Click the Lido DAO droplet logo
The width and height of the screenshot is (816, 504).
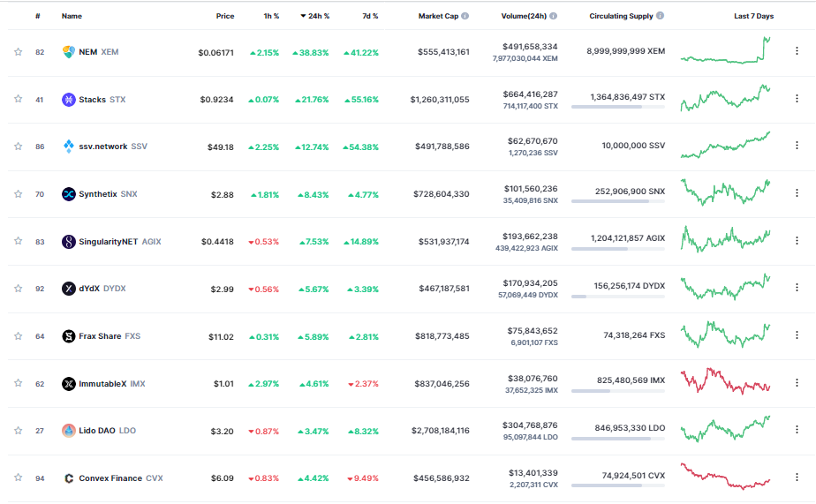(69, 431)
